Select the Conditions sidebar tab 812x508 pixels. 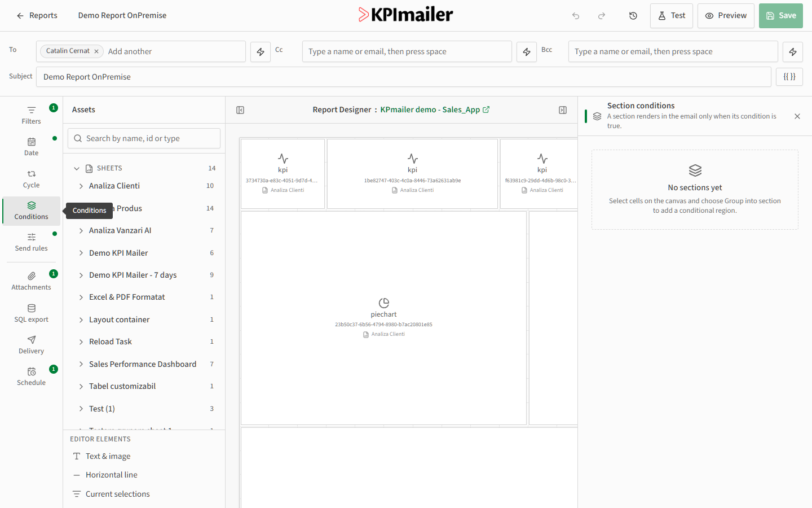(32, 211)
